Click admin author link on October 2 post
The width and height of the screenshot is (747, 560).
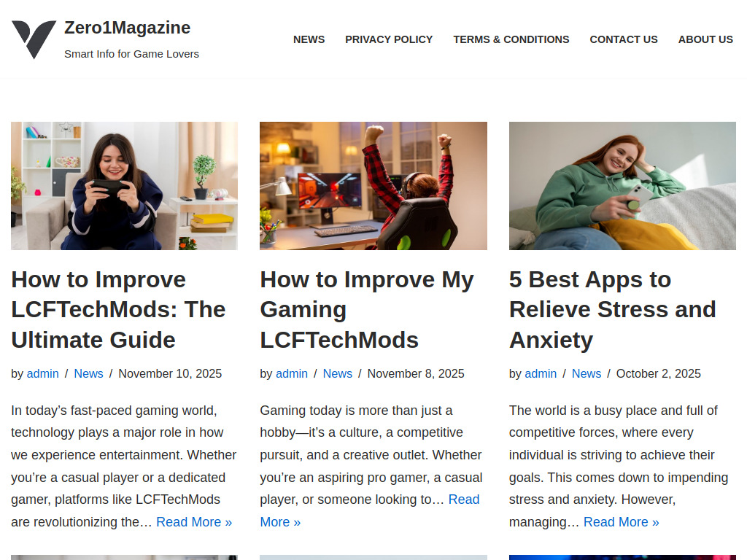tap(541, 374)
